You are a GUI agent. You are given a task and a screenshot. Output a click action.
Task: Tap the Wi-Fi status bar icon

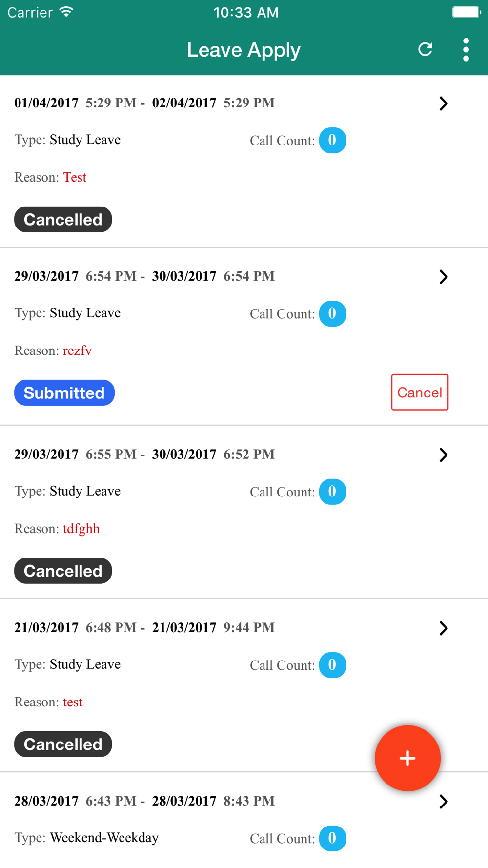pos(66,12)
